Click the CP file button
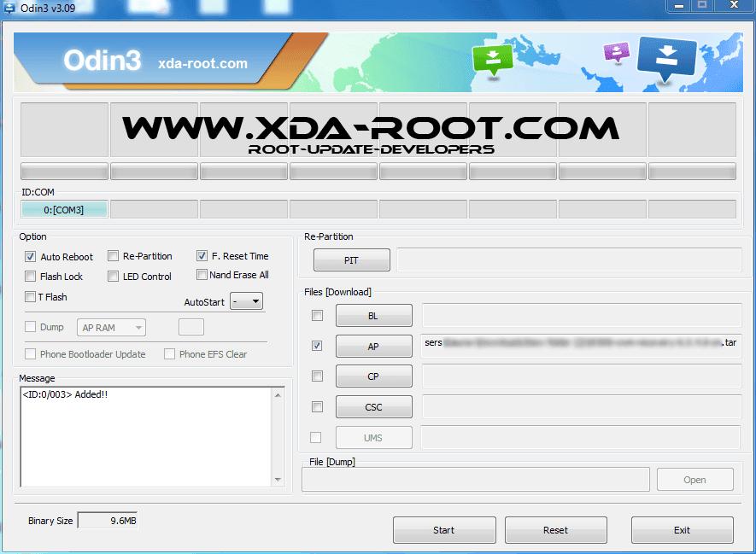The height and width of the screenshot is (554, 756). (x=373, y=376)
